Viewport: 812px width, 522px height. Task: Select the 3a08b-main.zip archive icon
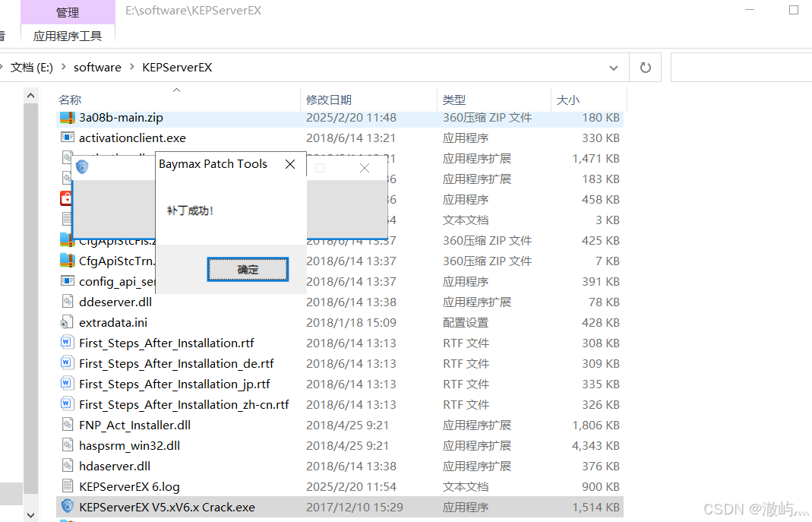[x=68, y=118]
